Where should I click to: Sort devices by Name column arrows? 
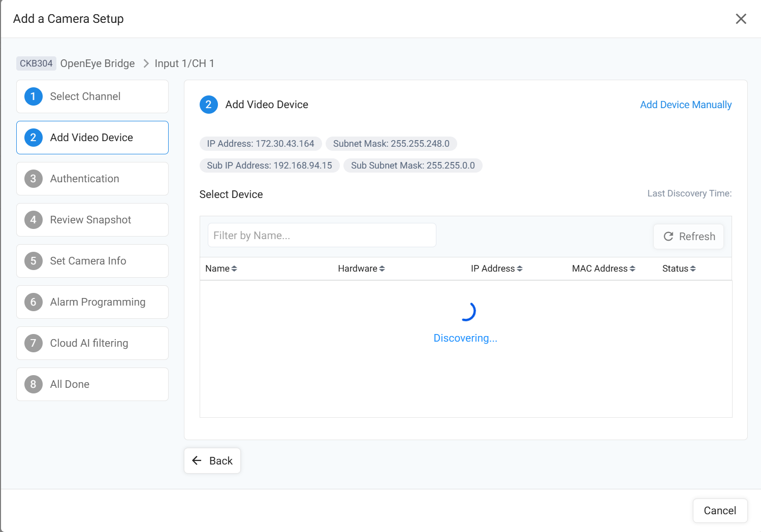[x=234, y=269]
